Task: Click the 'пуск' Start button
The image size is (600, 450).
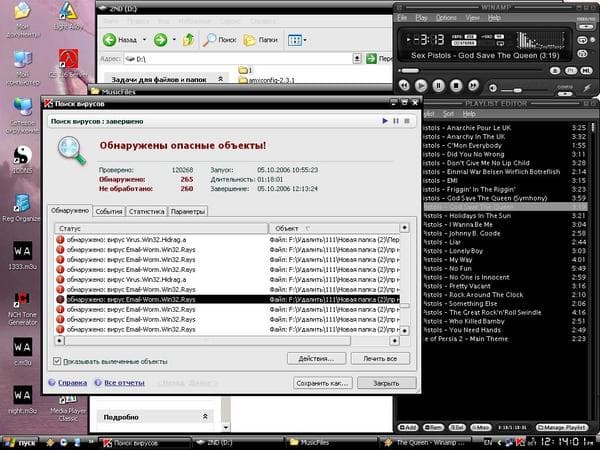Action: click(20, 443)
